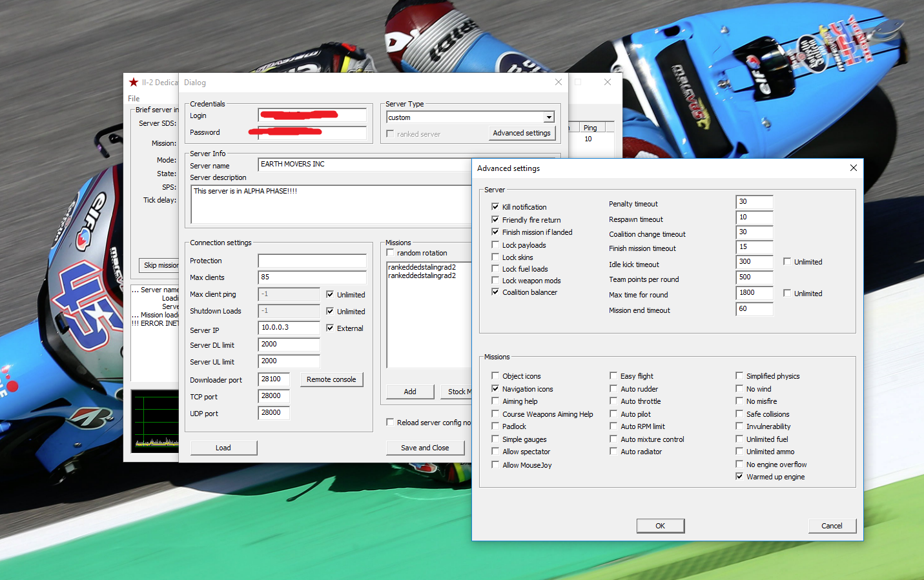Enable No misfire checkbox
Image resolution: width=924 pixels, height=580 pixels.
click(739, 401)
